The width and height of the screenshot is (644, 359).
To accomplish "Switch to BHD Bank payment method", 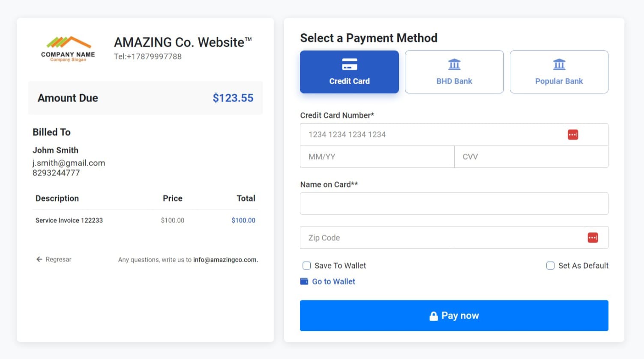I will [x=454, y=72].
